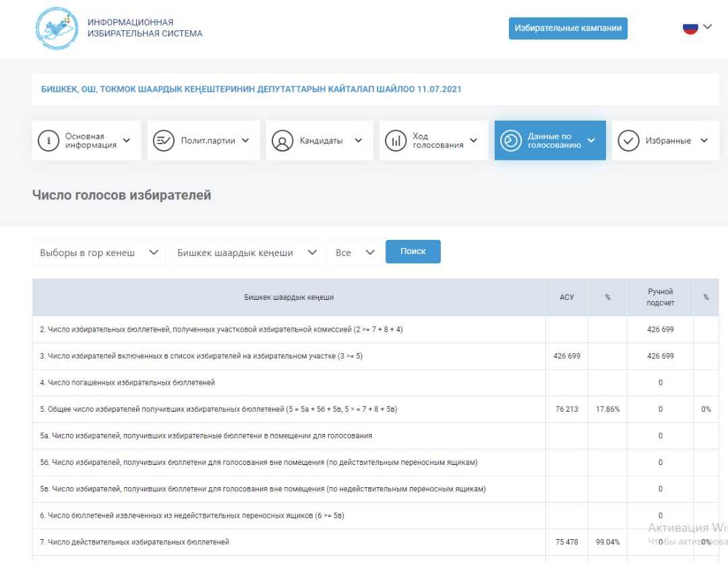Click the Избирательные кампании button
Image resolution: width=728 pixels, height=562 pixels.
(x=568, y=28)
